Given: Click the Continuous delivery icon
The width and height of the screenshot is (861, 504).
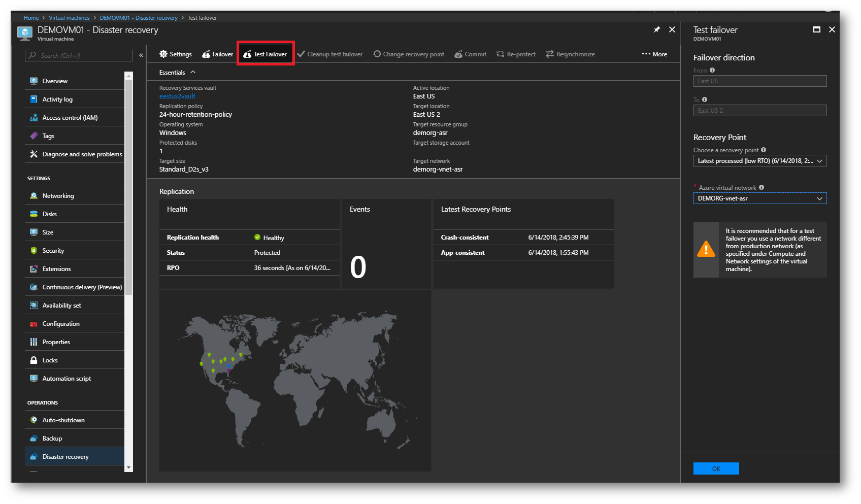Looking at the screenshot, I should point(34,287).
